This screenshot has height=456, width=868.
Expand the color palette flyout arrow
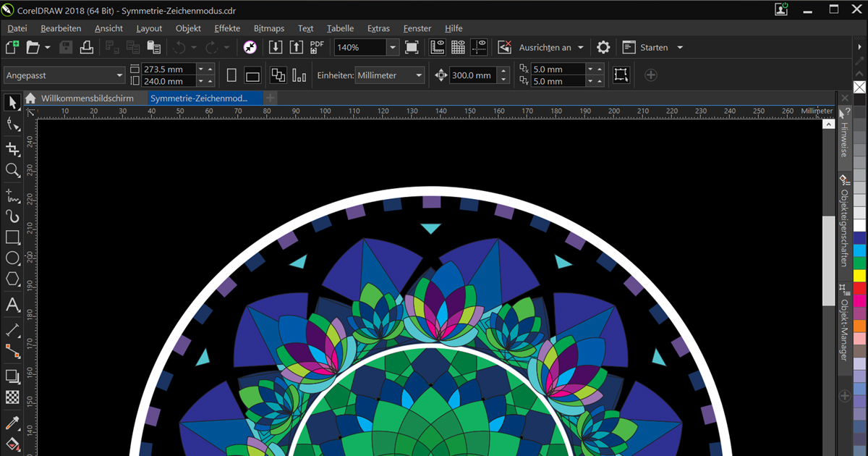860,46
